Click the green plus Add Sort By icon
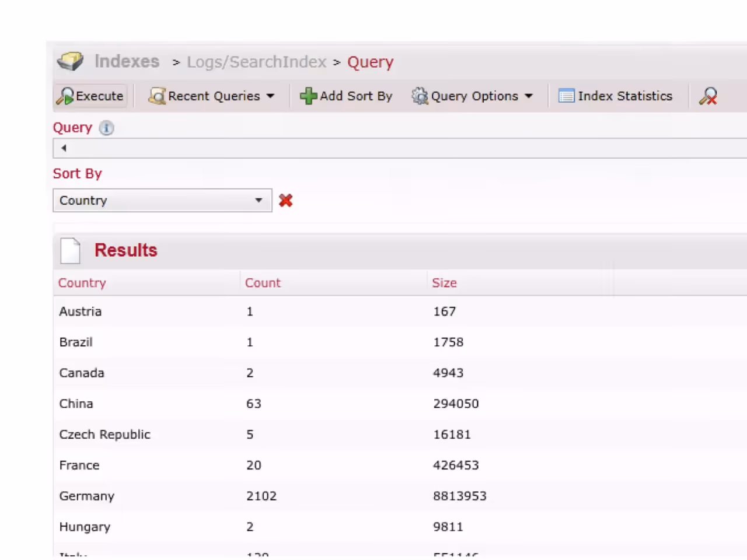Screen dimensions: 747x560 (308, 96)
